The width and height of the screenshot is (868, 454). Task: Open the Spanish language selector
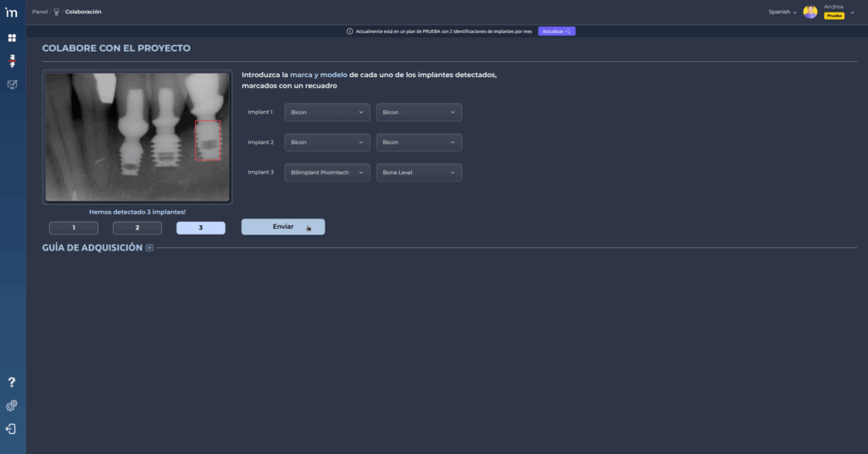click(782, 12)
